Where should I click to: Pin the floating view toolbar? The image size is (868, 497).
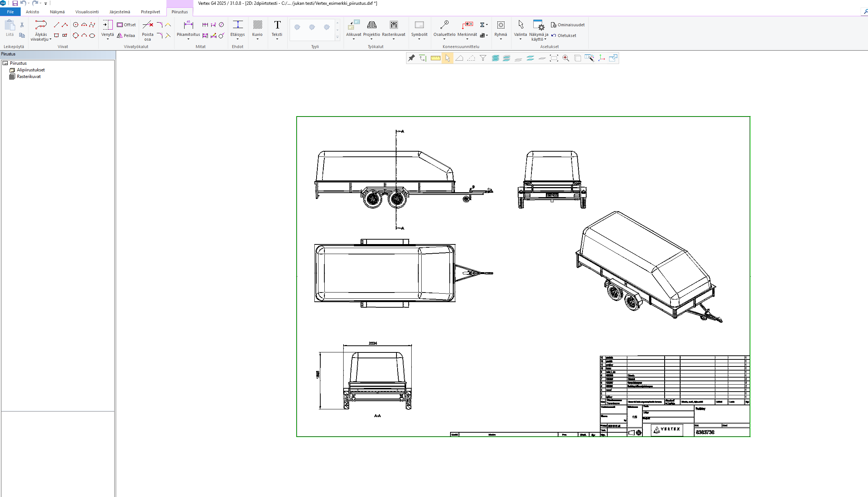pyautogui.click(x=411, y=58)
